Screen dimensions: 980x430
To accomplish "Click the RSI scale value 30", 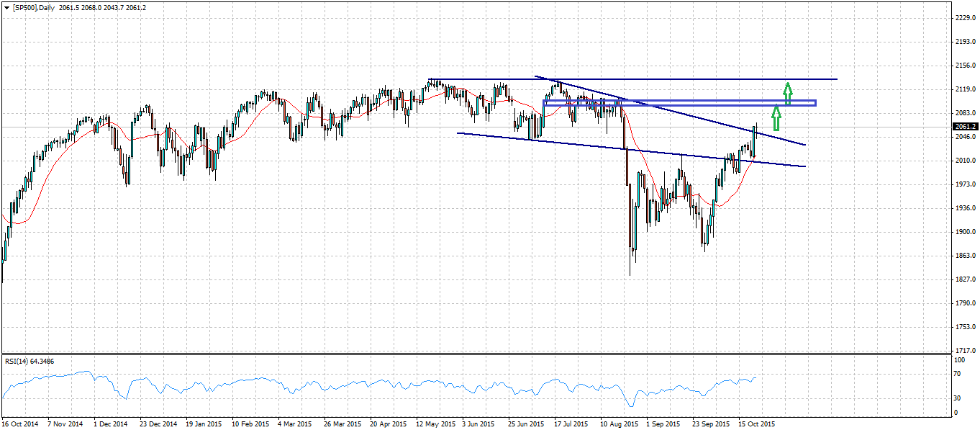I will tap(957, 398).
